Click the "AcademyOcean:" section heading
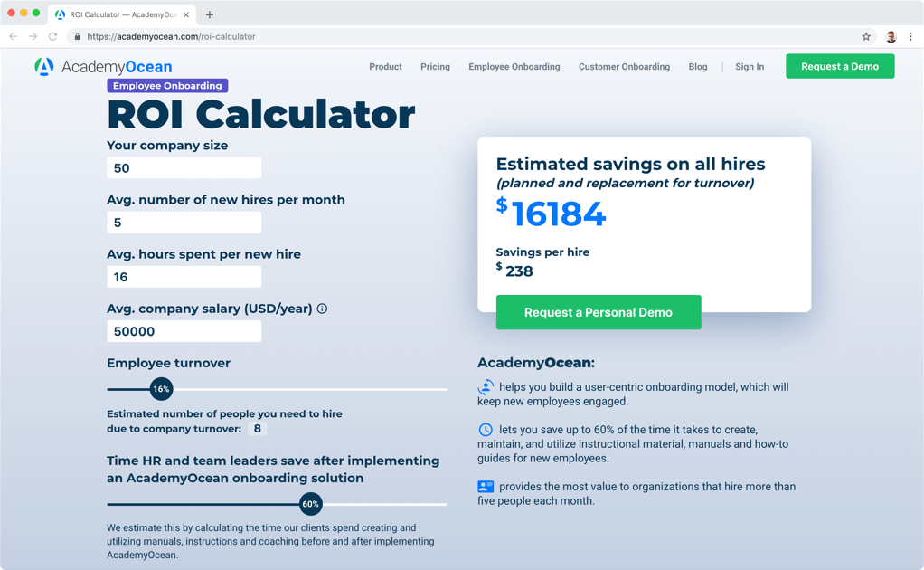924x570 pixels. click(535, 363)
